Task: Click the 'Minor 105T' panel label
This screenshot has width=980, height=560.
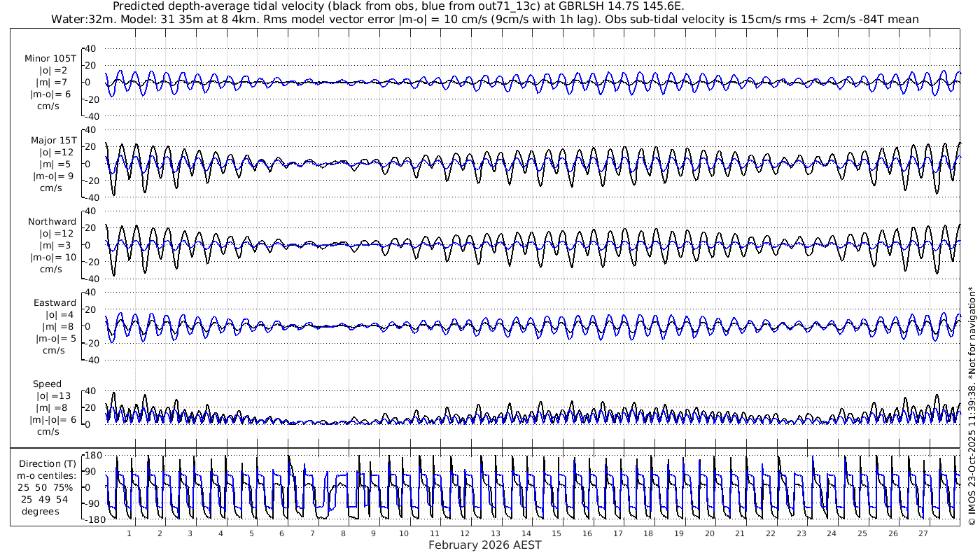Action: click(x=50, y=58)
